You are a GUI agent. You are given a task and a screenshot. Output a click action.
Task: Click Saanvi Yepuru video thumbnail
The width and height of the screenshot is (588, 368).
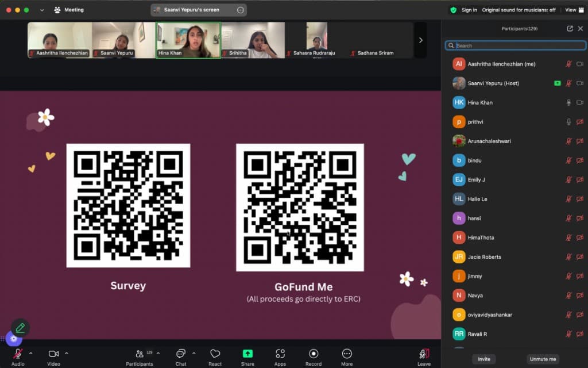click(x=124, y=40)
